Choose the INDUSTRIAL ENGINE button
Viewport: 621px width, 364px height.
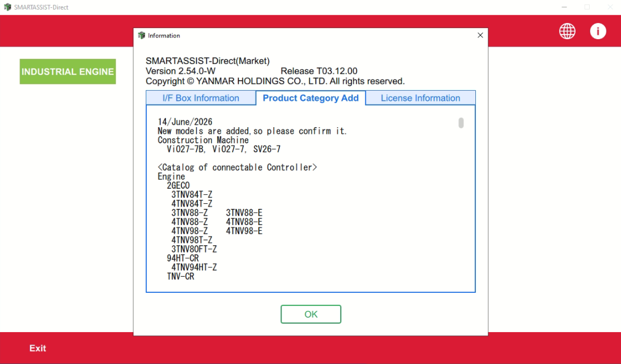tap(68, 72)
